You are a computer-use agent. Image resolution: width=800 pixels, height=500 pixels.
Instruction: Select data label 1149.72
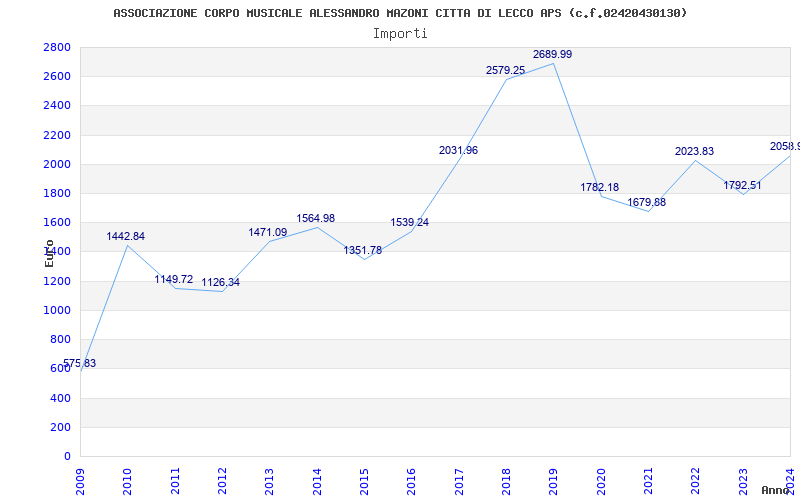coord(174,279)
